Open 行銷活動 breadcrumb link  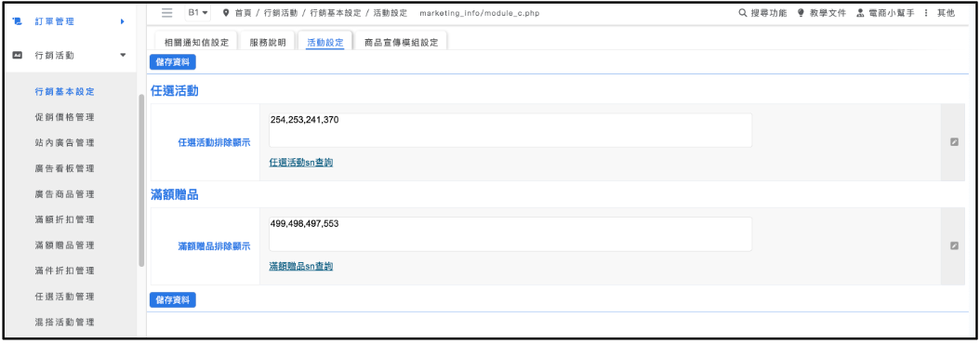(281, 12)
